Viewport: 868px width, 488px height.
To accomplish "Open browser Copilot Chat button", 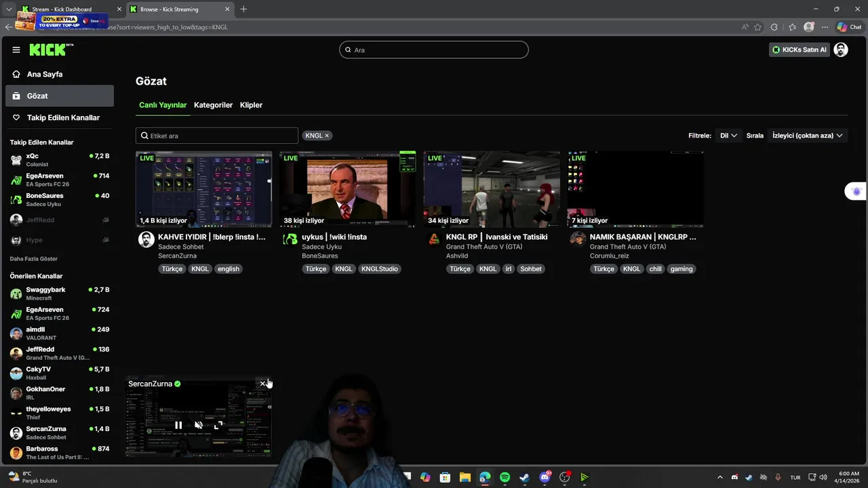I will pyautogui.click(x=848, y=27).
